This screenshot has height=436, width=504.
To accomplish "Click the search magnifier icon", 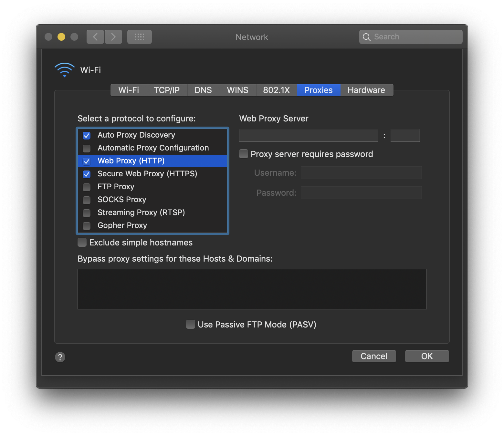I will point(366,37).
